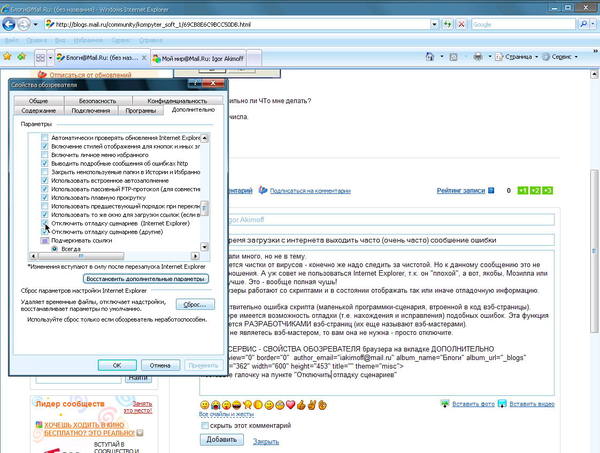Click the Home icon in the command bar
The height and width of the screenshot is (453, 600).
click(x=430, y=57)
